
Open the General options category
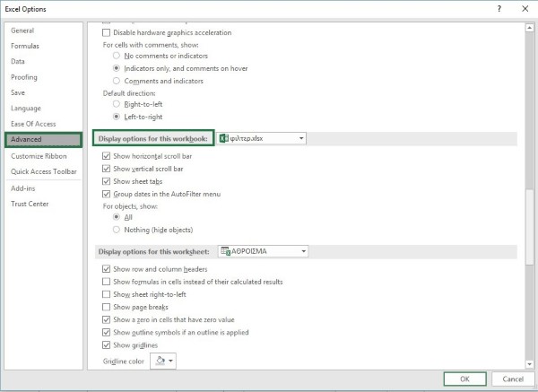point(22,30)
